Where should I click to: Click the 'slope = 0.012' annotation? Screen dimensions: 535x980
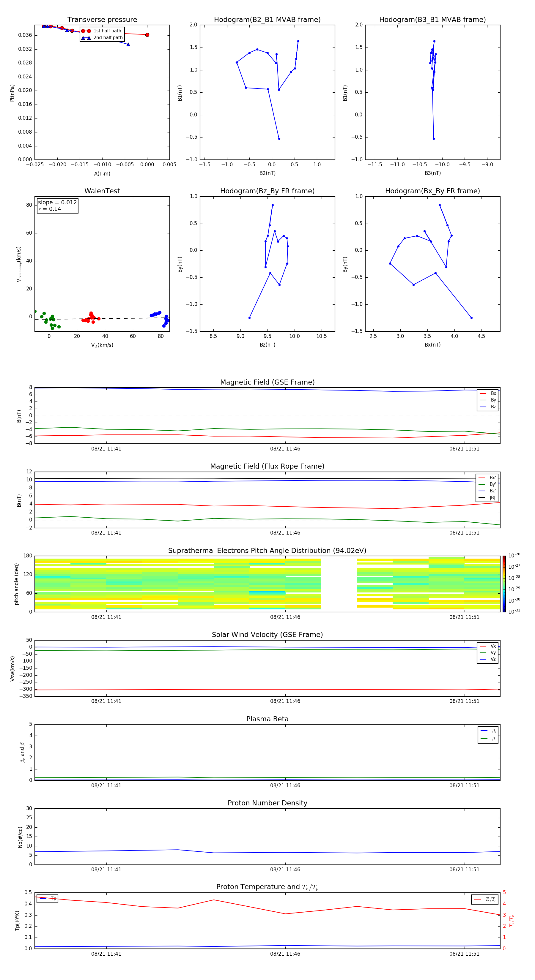point(57,203)
